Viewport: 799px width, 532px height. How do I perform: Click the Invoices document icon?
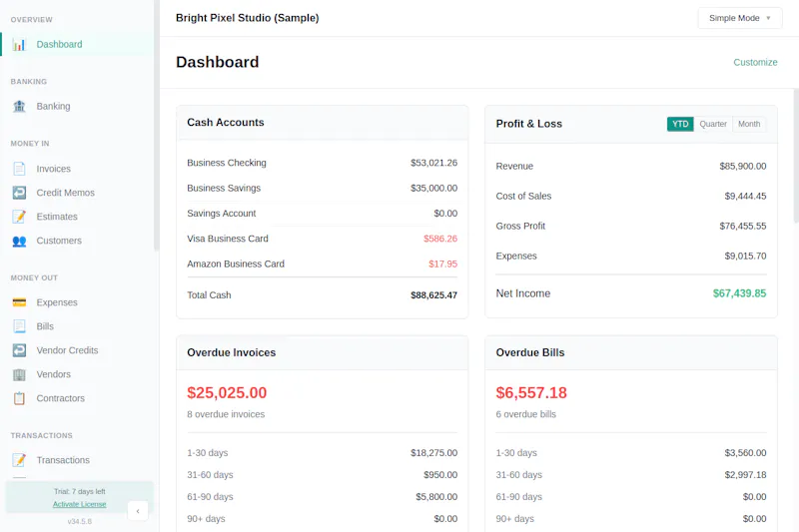[19, 169]
